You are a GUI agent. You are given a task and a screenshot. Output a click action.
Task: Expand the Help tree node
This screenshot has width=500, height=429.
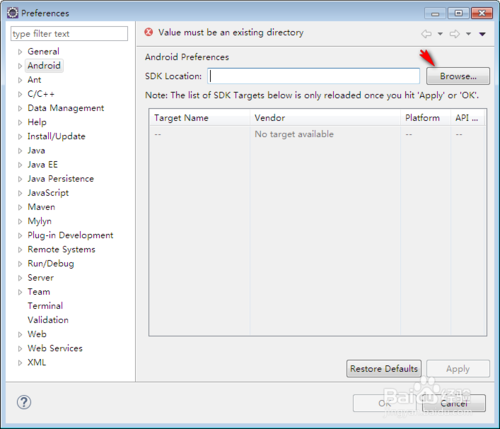20,122
